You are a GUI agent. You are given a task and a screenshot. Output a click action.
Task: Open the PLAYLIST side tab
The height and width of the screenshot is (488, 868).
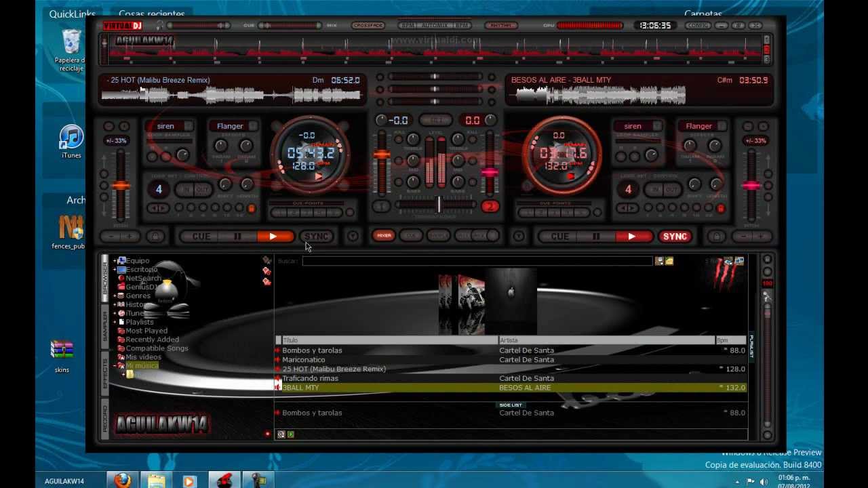coord(751,346)
